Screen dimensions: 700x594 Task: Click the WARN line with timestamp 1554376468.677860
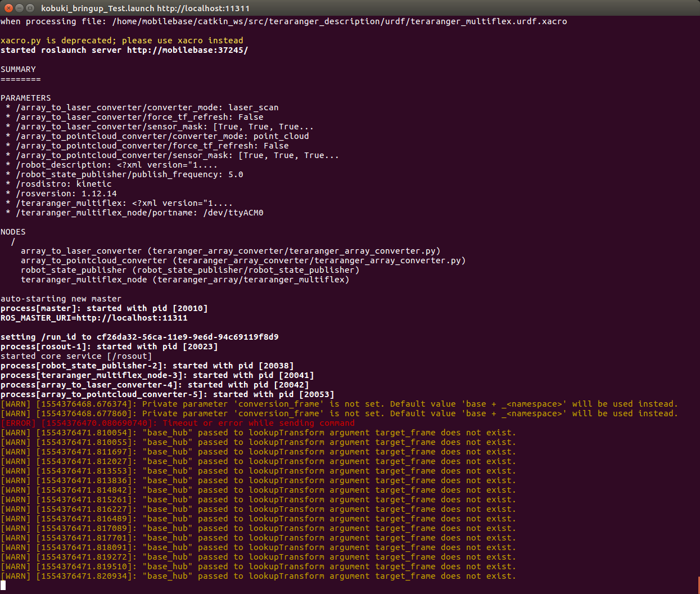pos(339,413)
